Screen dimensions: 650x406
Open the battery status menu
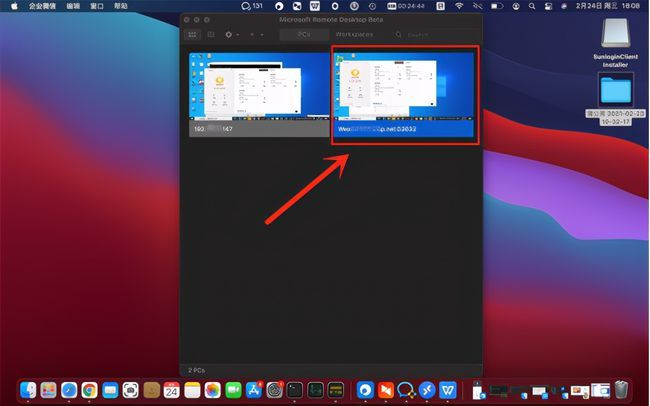click(x=497, y=6)
